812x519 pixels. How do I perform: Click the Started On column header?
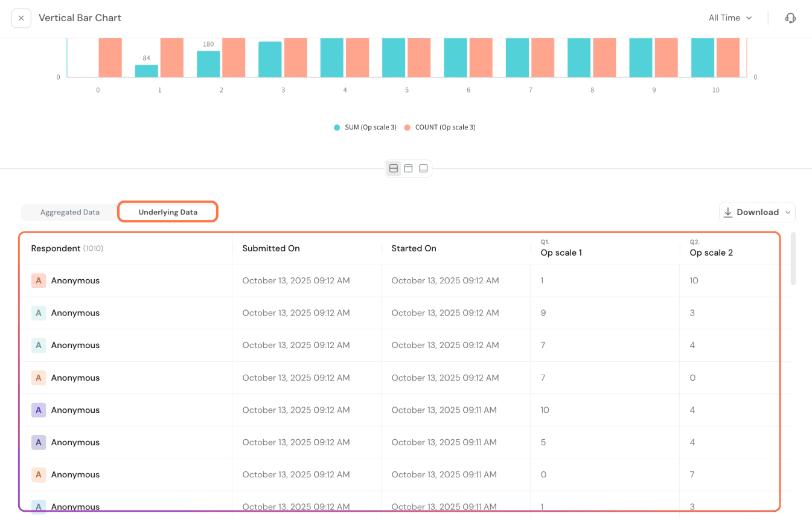tap(414, 248)
